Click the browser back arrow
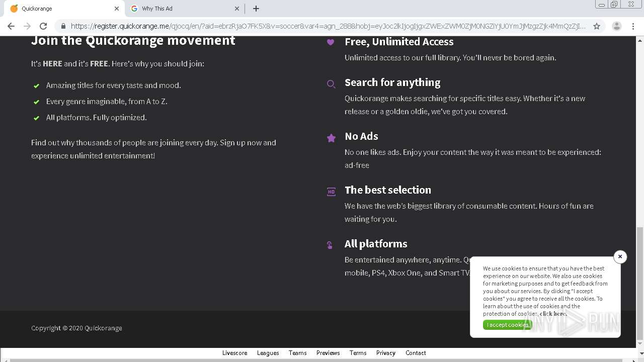This screenshot has height=362, width=644. pyautogui.click(x=11, y=26)
